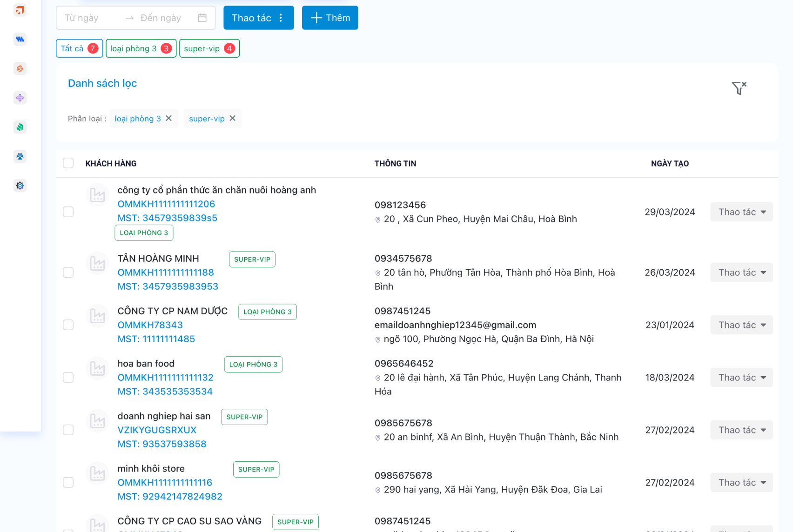
Task: Click SUPER-VIP tag on CÔNG TY CP CAO SU SAO VÀNG
Action: click(296, 522)
